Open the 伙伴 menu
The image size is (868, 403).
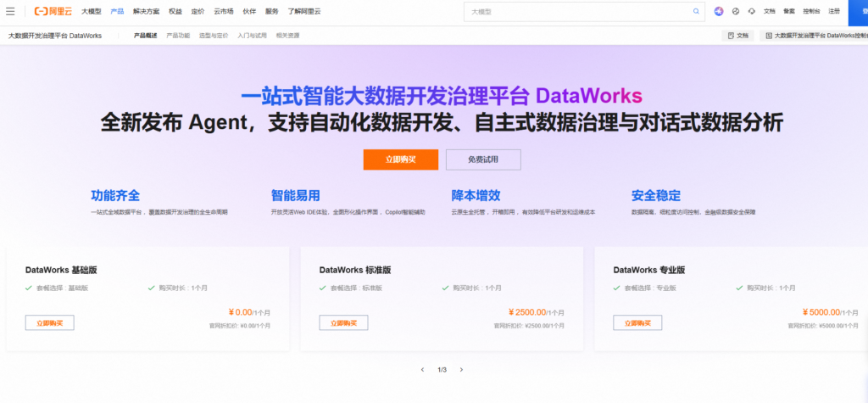[x=249, y=11]
